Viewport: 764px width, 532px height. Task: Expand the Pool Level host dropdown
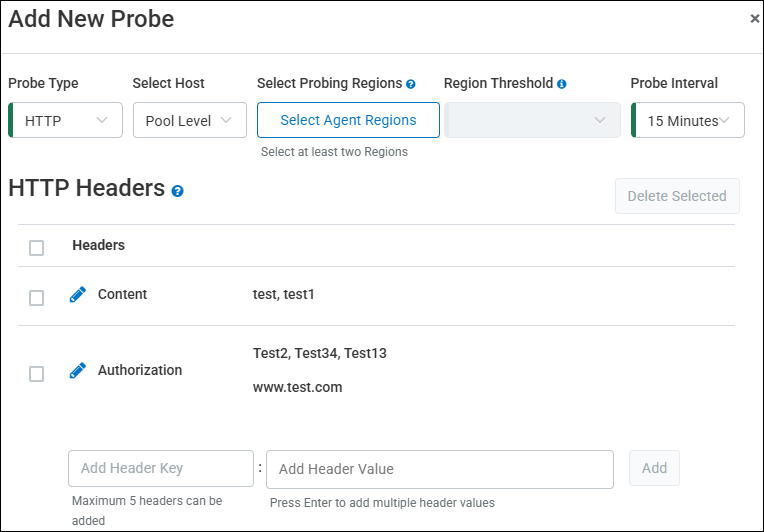point(189,120)
